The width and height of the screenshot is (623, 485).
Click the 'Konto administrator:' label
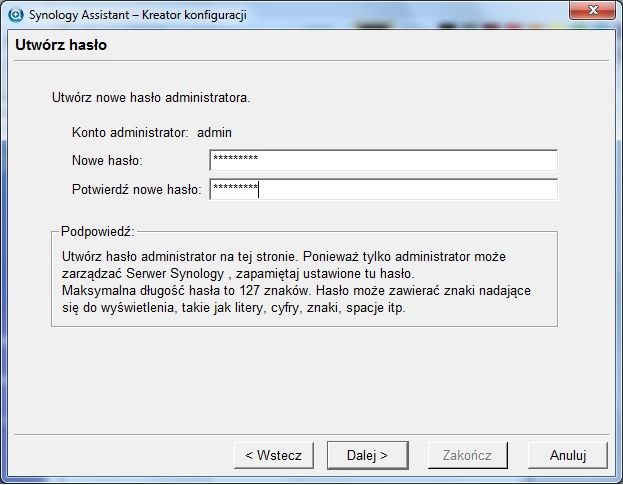tap(130, 133)
